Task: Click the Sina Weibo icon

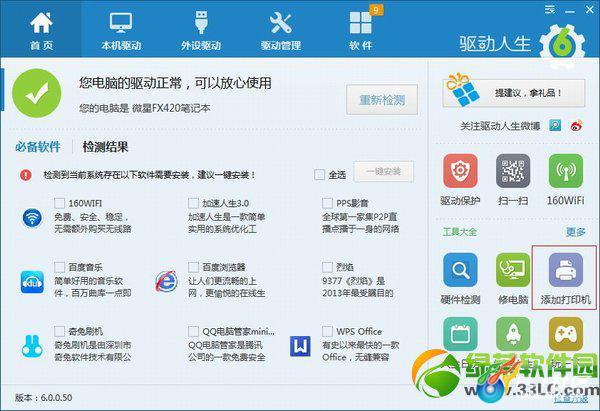Action: pos(577,126)
